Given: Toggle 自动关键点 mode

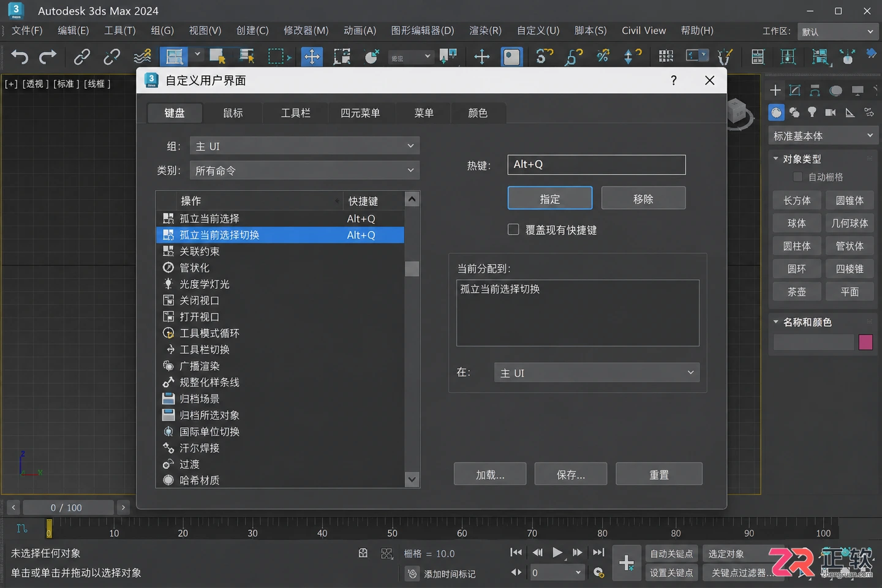Looking at the screenshot, I should (x=671, y=554).
